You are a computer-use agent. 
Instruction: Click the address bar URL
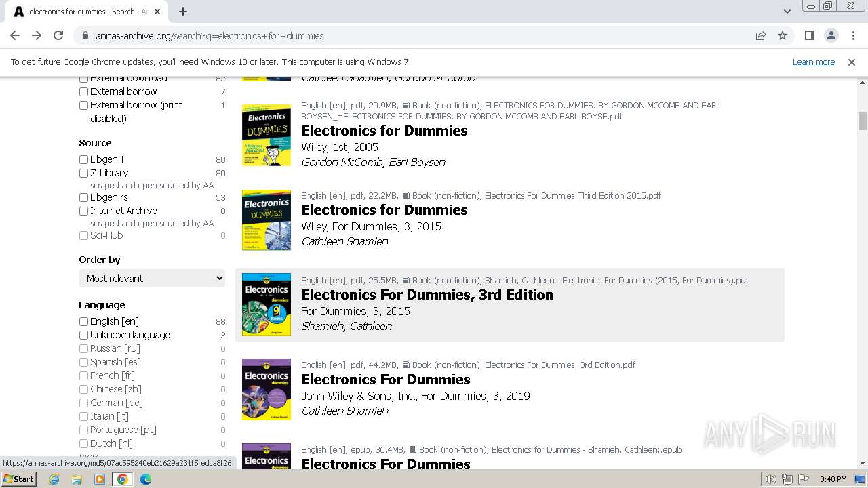point(210,36)
